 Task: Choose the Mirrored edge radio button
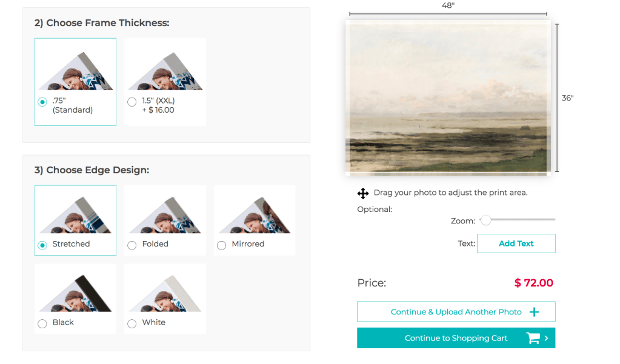[221, 245]
